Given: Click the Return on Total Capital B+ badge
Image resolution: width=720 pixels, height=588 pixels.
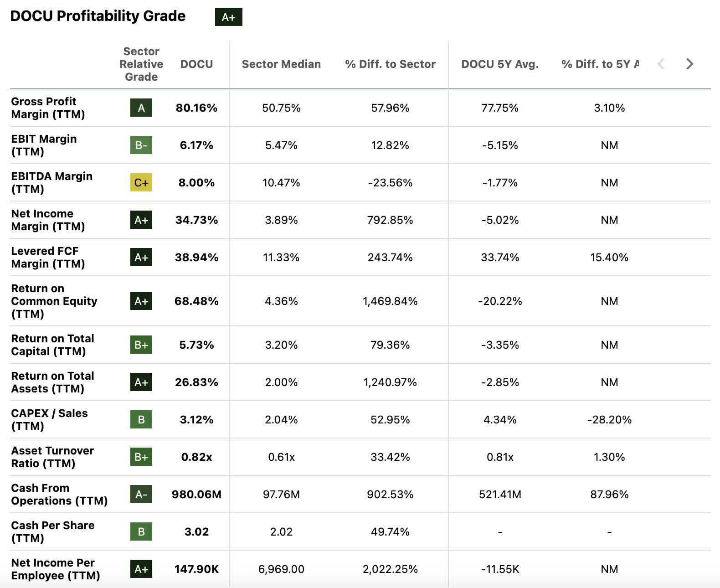Looking at the screenshot, I should (141, 345).
